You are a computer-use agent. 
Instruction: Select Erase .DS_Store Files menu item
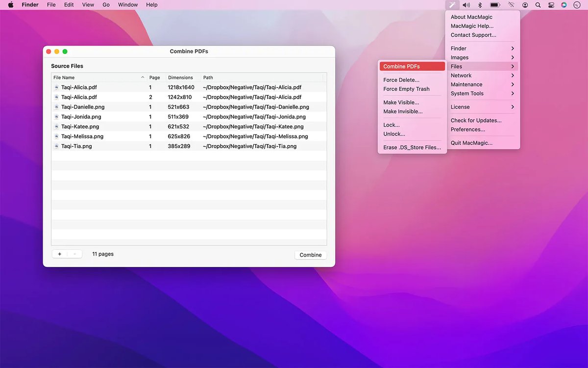412,148
